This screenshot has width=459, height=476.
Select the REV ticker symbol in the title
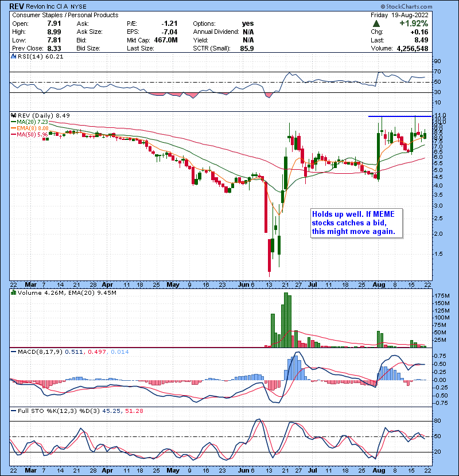(x=17, y=6)
